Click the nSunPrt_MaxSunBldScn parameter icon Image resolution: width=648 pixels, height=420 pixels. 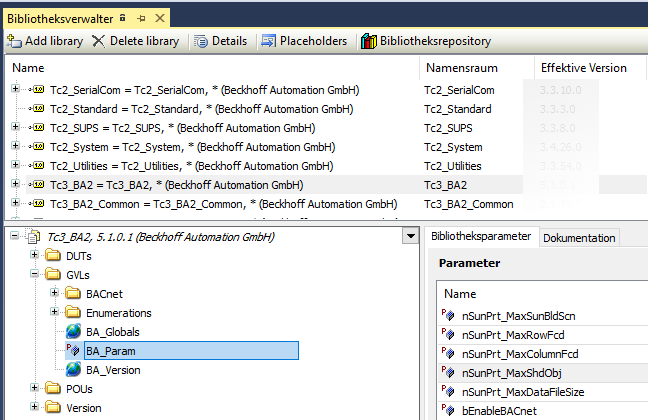(448, 315)
